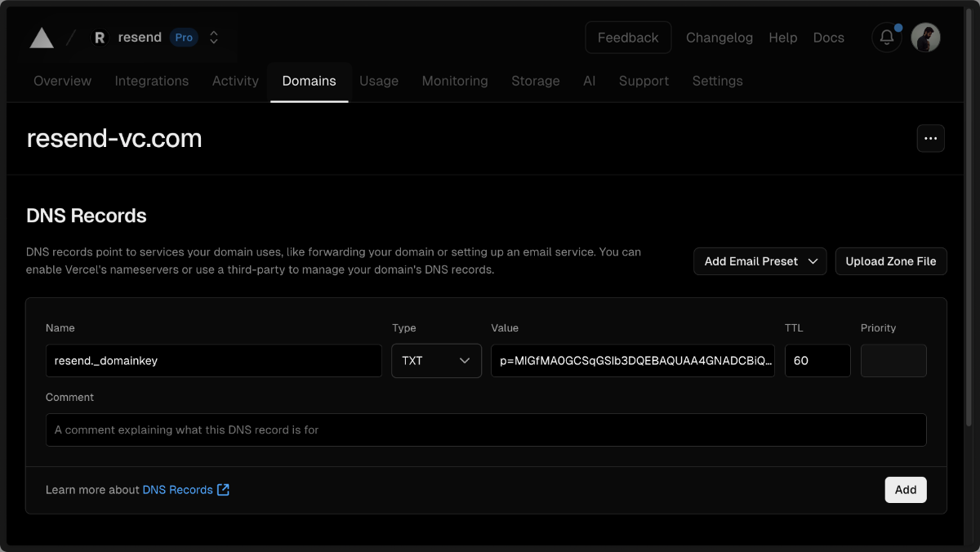Focus the Comment input field

486,430
